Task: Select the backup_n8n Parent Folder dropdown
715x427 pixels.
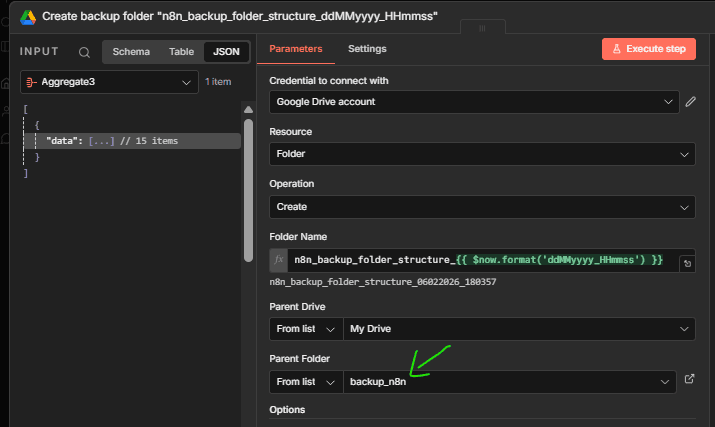Action: [x=508, y=381]
